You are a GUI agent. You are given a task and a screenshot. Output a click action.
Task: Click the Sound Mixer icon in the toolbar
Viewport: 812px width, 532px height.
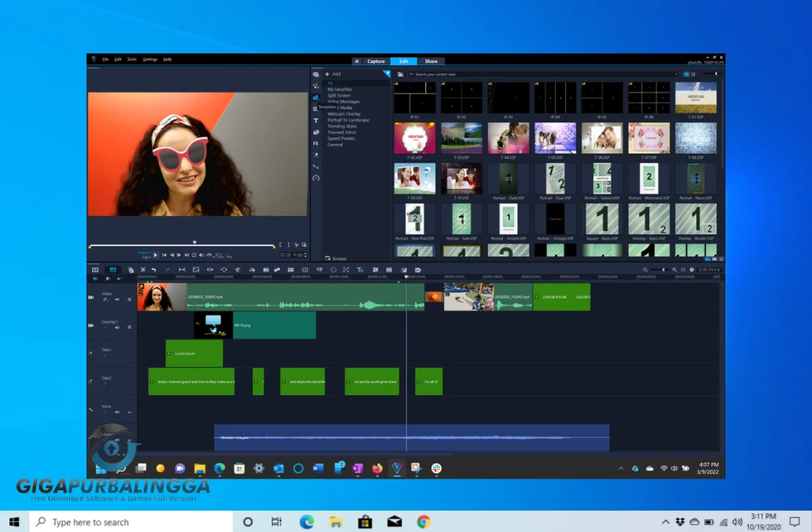252,270
